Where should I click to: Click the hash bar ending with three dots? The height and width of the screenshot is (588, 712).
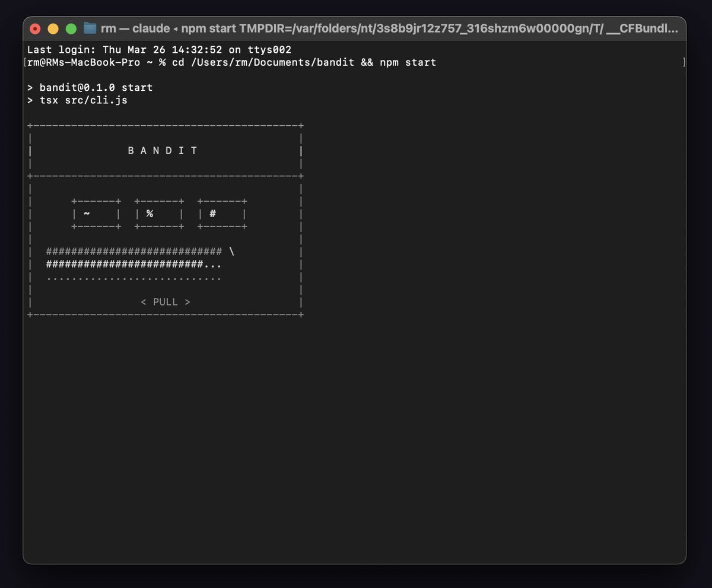[x=134, y=264]
